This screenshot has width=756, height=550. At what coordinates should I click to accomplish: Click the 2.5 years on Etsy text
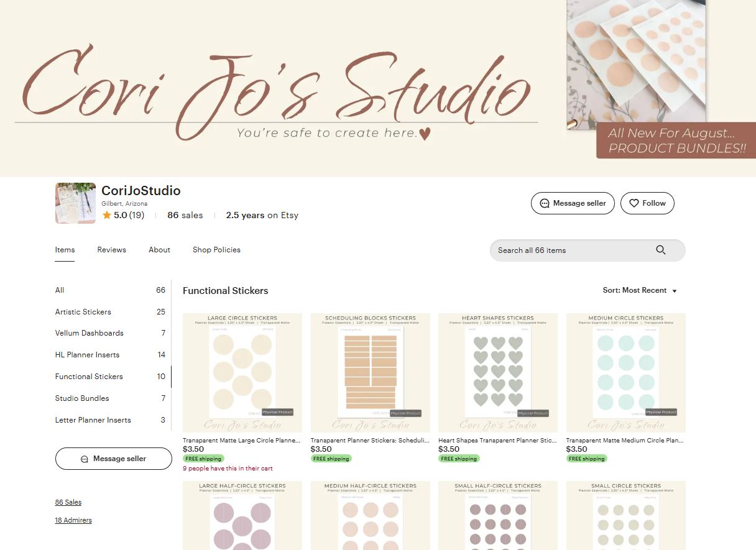[x=262, y=215]
